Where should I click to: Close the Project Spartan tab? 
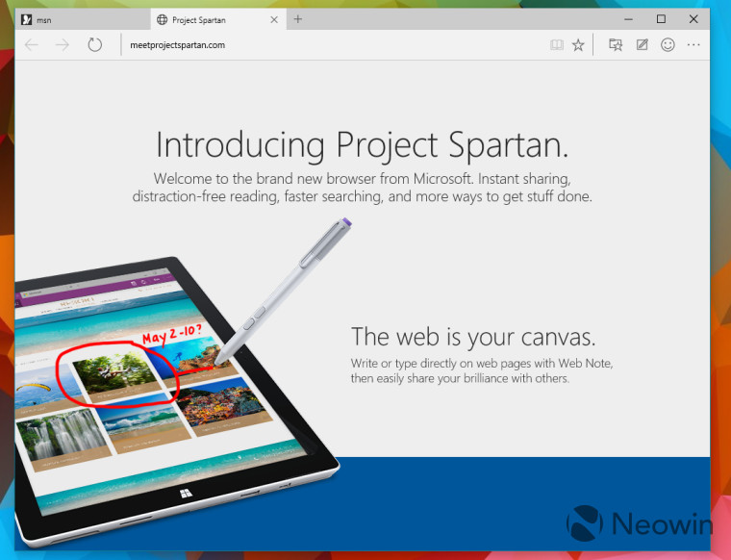(x=274, y=19)
